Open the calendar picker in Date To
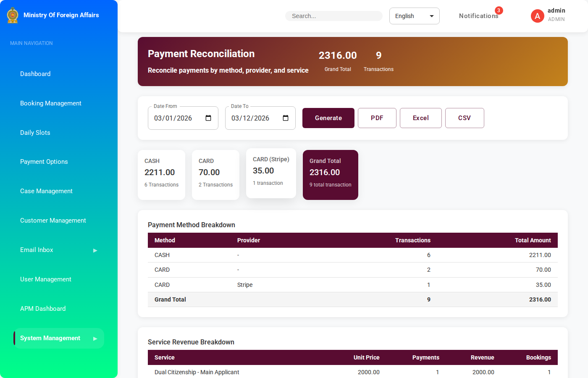 [286, 118]
